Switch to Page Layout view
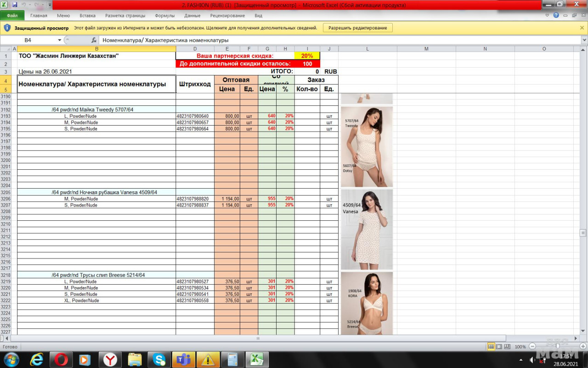This screenshot has height=368, width=588. 499,346
